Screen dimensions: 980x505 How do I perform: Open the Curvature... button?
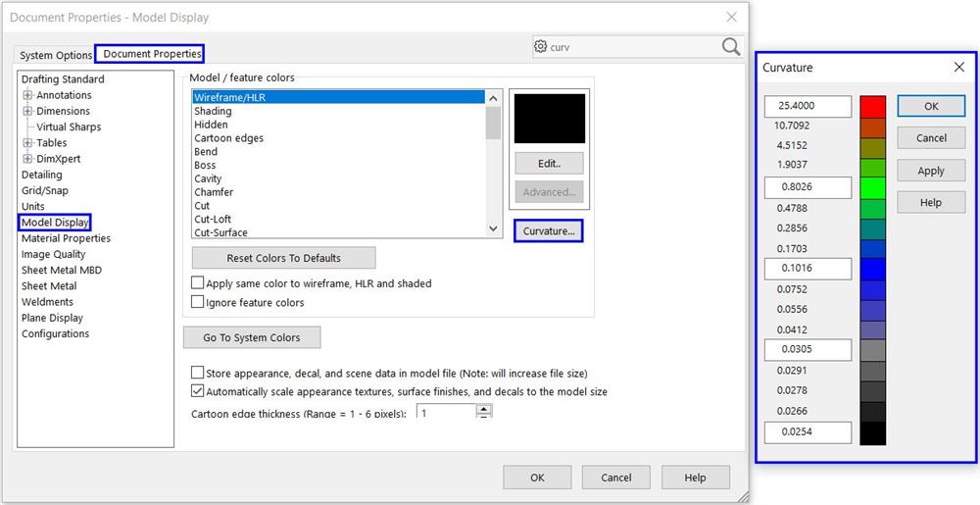pos(548,231)
